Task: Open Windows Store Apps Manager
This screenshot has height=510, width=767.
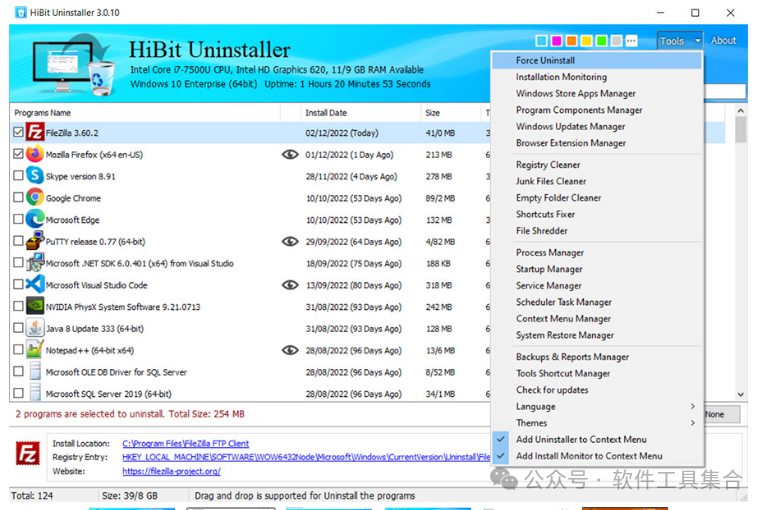Action: (597, 93)
